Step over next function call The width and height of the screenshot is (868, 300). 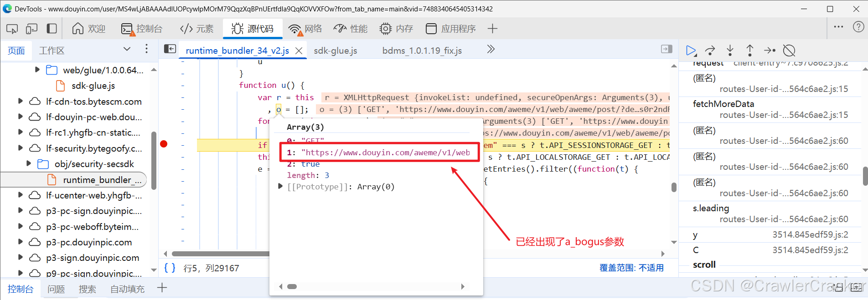pyautogui.click(x=710, y=51)
